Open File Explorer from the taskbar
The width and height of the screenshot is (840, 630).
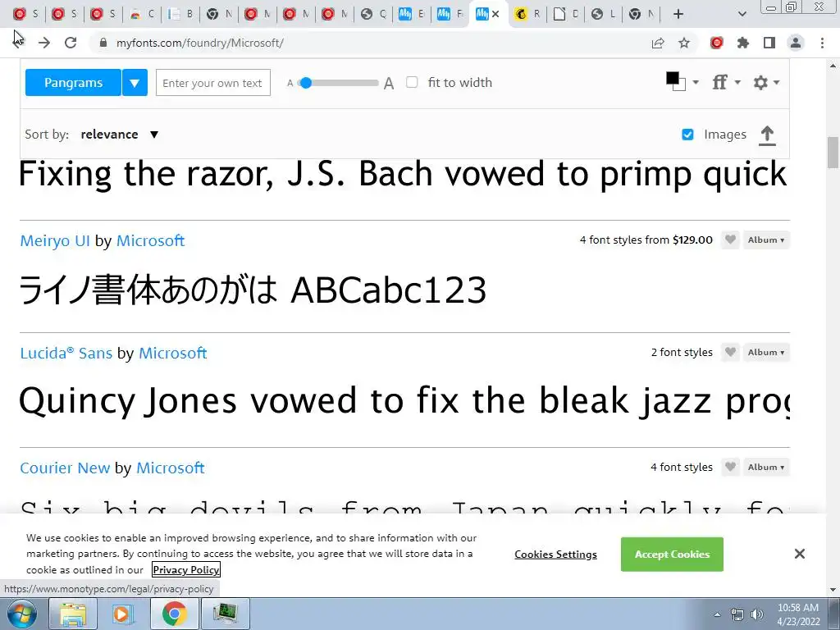pos(73,614)
